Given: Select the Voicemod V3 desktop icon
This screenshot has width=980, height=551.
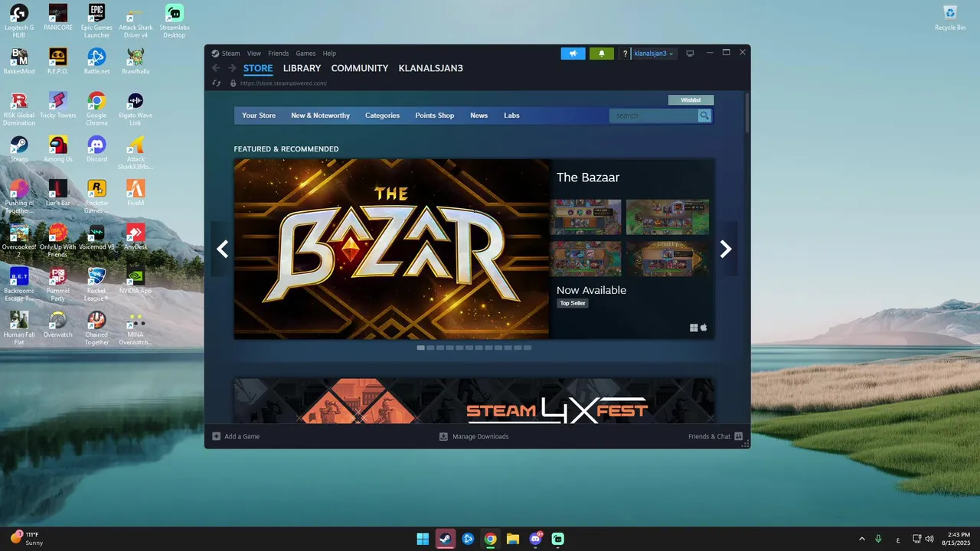Looking at the screenshot, I should tap(96, 236).
